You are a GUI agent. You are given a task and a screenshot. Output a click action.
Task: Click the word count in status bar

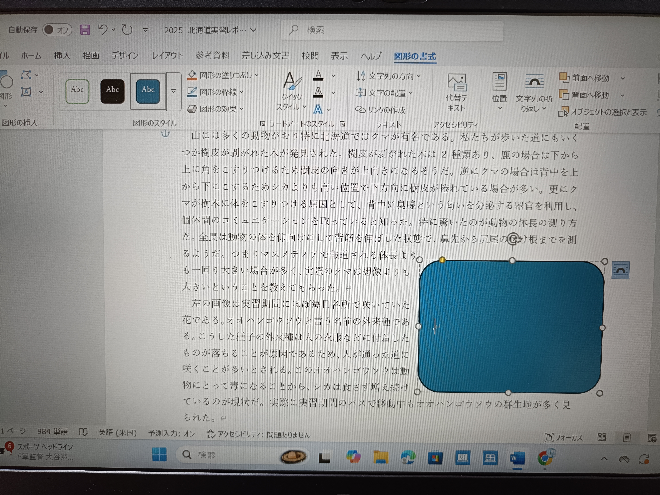[x=52, y=432]
